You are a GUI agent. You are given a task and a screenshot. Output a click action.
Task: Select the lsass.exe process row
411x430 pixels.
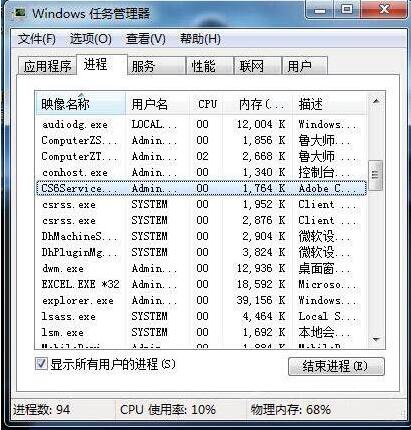(x=201, y=316)
